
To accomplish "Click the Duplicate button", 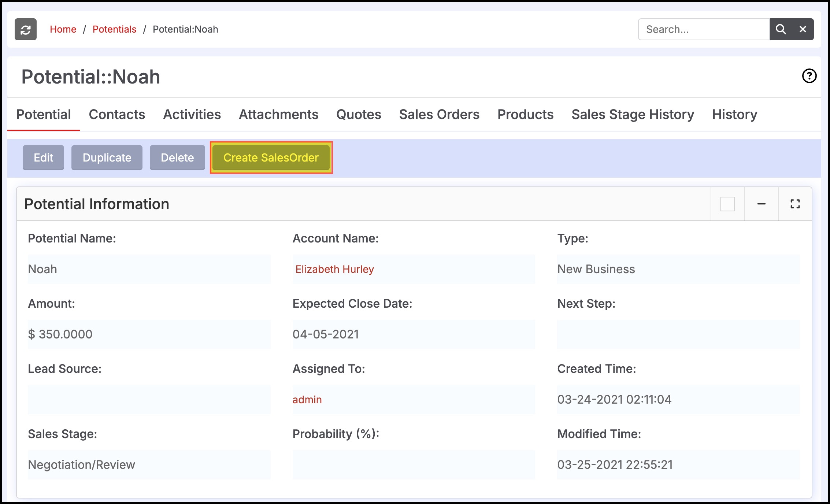I will pos(107,157).
